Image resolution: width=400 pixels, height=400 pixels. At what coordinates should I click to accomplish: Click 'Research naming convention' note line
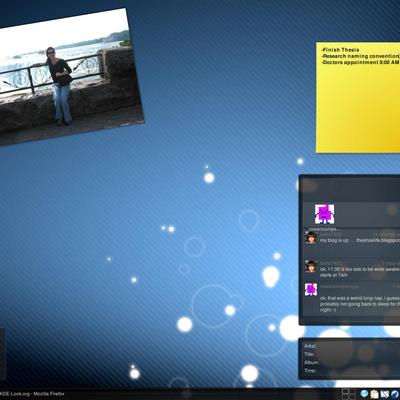[x=360, y=56]
